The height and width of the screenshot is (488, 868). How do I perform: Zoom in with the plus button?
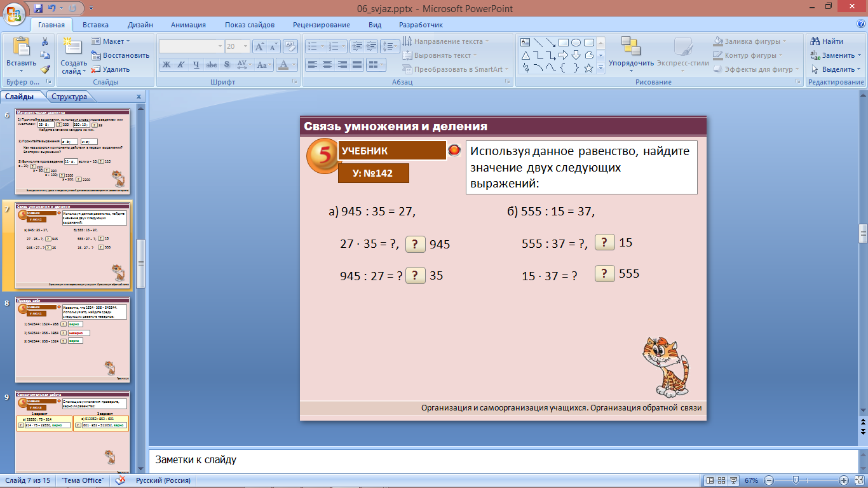(844, 480)
